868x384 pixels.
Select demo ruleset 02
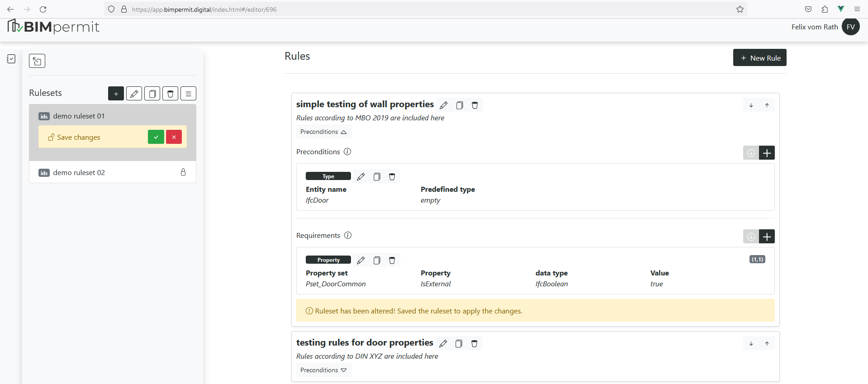click(x=113, y=172)
